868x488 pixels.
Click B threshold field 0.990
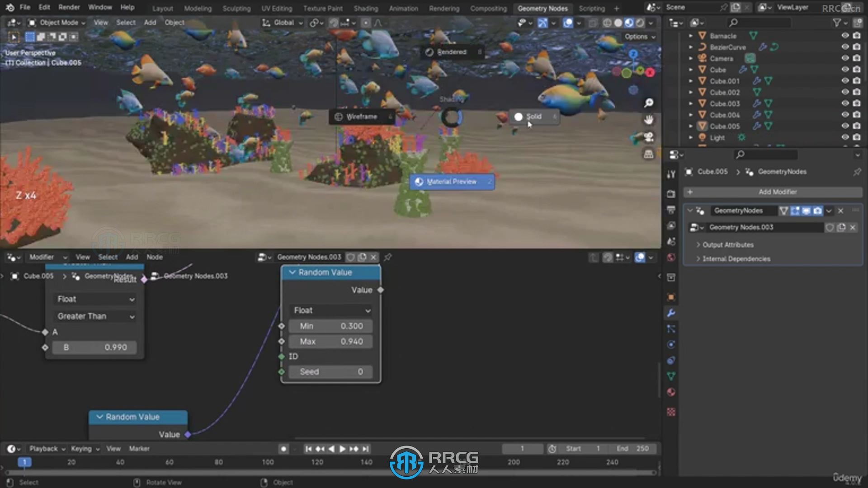coord(95,347)
